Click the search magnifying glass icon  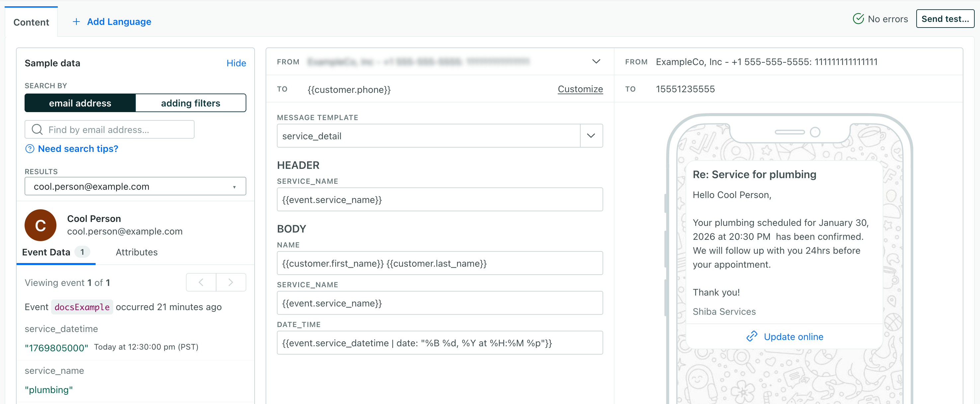(37, 129)
